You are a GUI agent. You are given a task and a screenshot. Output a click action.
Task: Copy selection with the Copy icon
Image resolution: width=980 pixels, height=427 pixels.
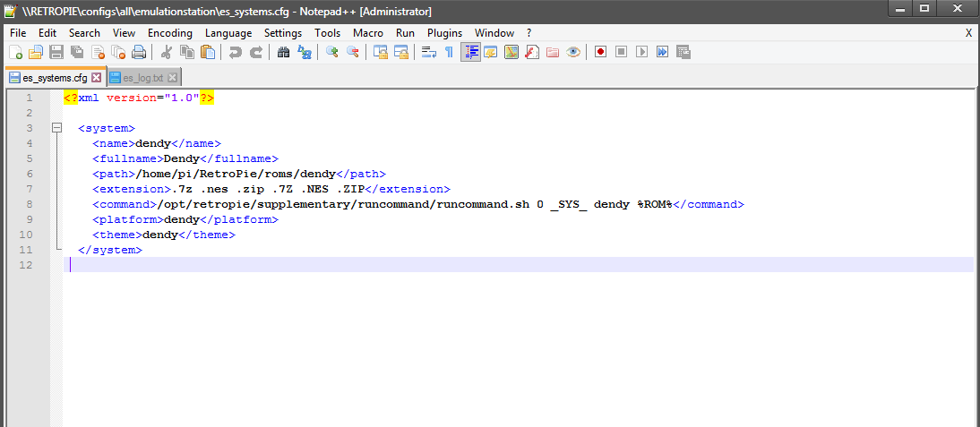pos(187,53)
